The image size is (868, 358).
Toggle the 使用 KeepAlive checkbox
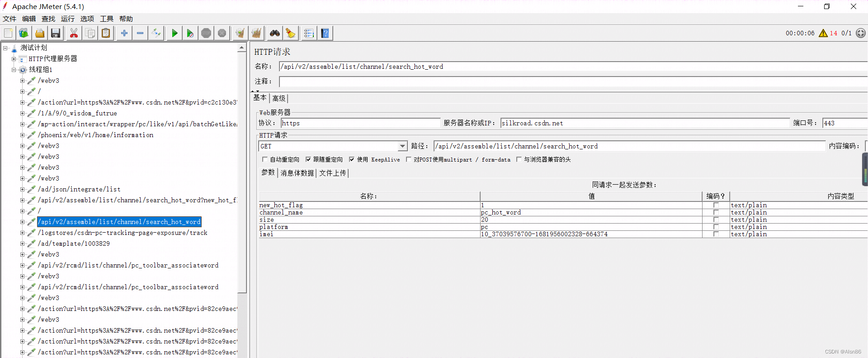point(352,159)
